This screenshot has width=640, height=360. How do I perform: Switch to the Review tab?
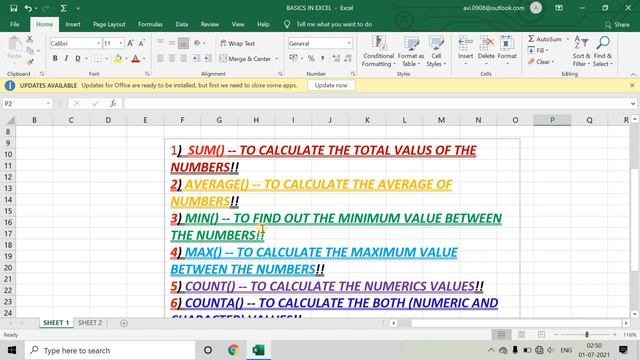(x=209, y=24)
